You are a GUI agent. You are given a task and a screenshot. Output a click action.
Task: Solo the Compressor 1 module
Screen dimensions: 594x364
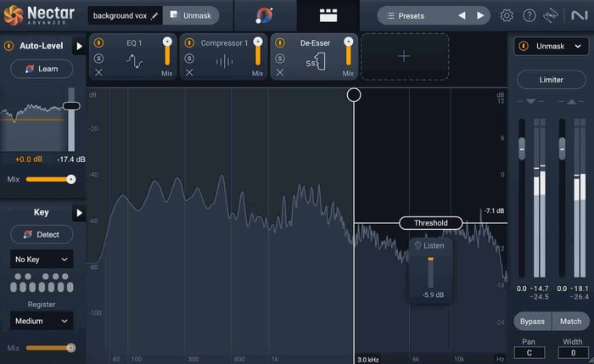[x=189, y=59]
